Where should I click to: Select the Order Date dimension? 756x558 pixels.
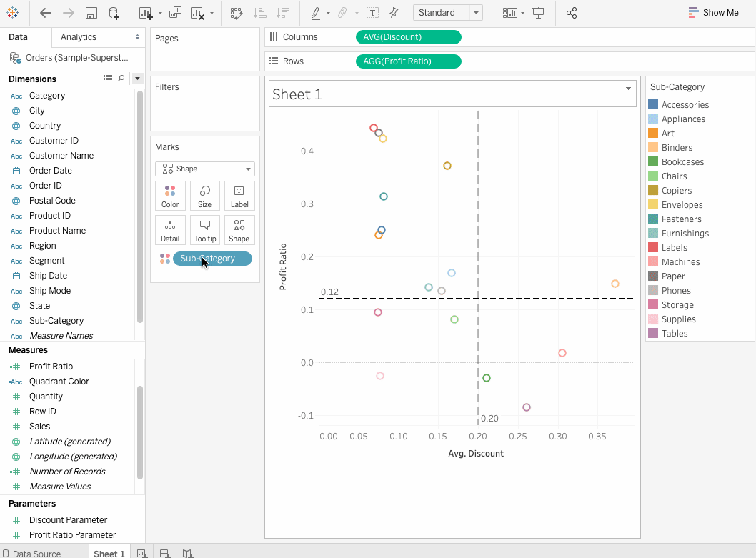[50, 171]
